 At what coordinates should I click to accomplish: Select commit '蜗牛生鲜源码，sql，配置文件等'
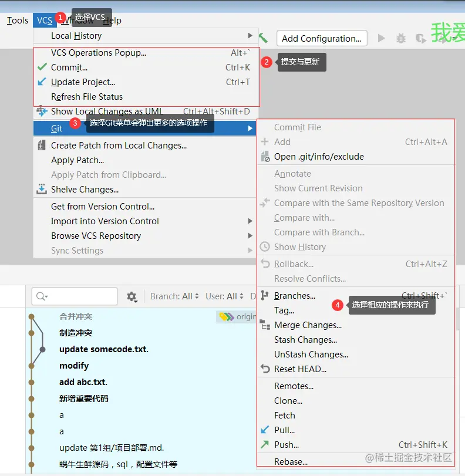118,464
